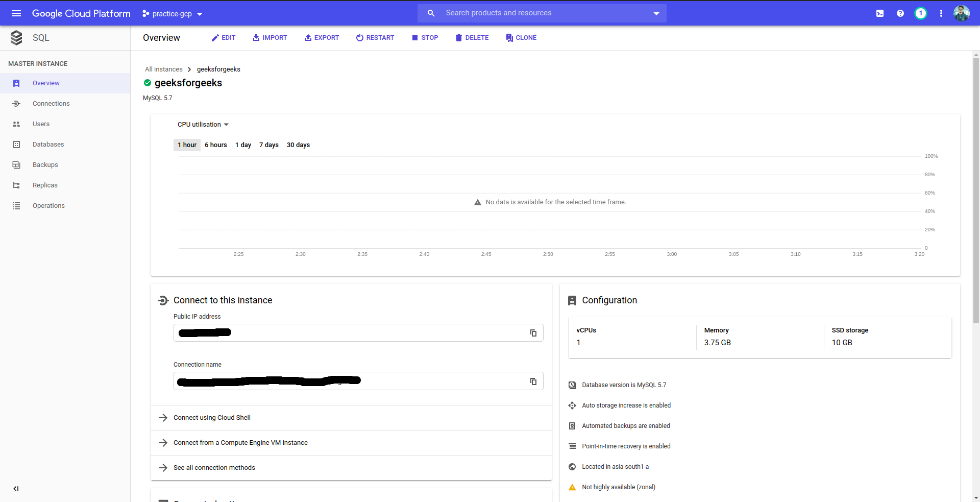Click the Overview sidebar icon
Image resolution: width=980 pixels, height=502 pixels.
coord(16,83)
